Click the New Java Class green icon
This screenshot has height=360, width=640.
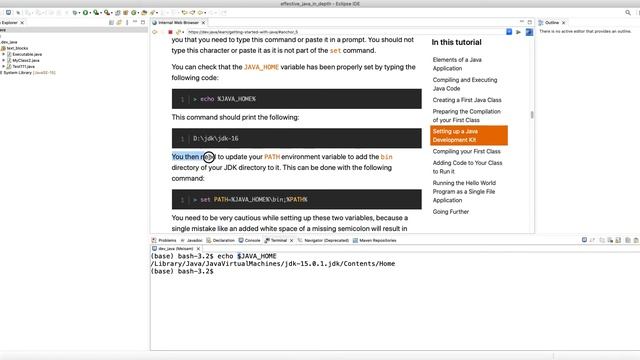point(133,13)
